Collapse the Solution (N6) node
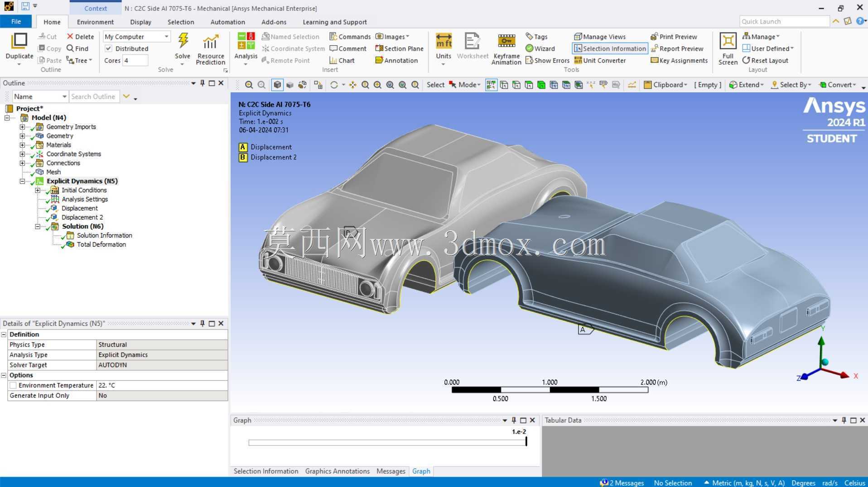Image resolution: width=868 pixels, height=487 pixels. (38, 226)
